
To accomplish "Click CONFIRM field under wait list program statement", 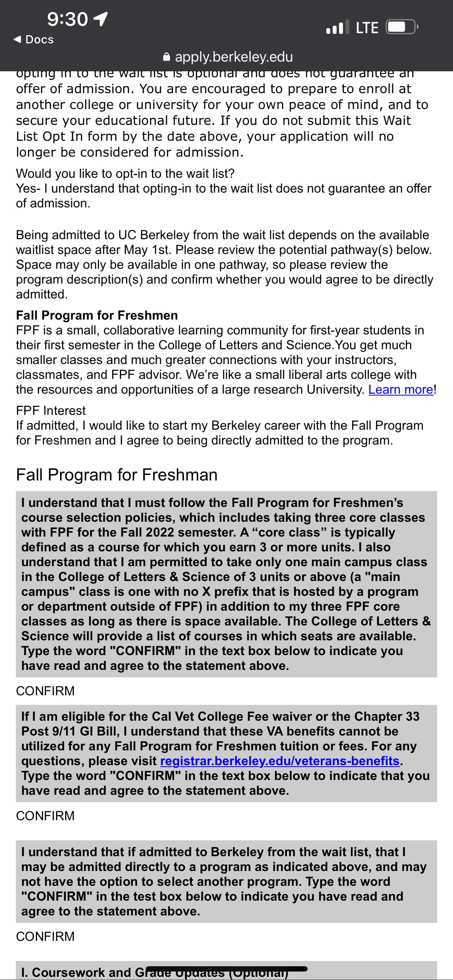I will point(45,936).
